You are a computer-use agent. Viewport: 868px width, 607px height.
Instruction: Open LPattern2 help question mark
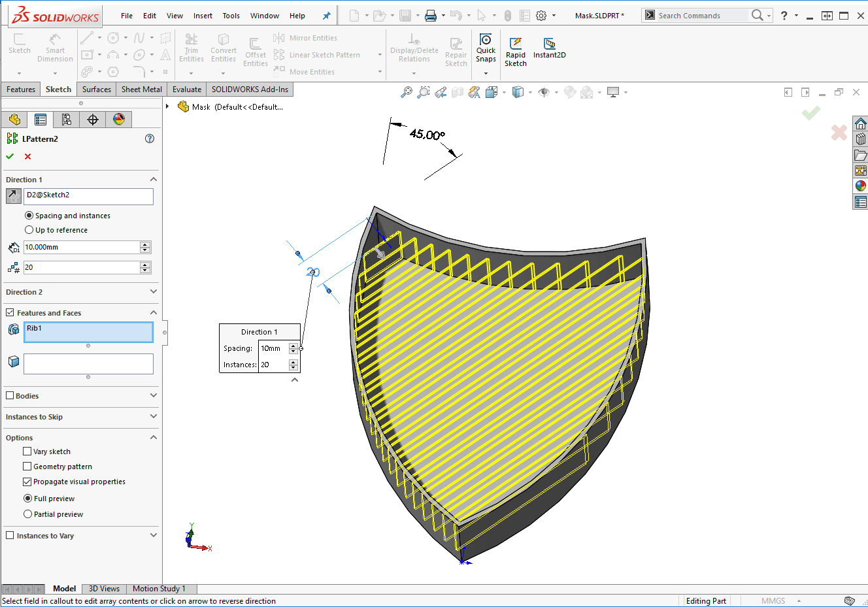pos(150,139)
